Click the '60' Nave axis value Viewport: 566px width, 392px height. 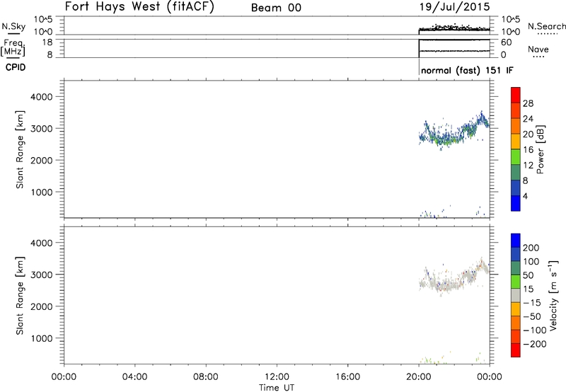click(507, 42)
